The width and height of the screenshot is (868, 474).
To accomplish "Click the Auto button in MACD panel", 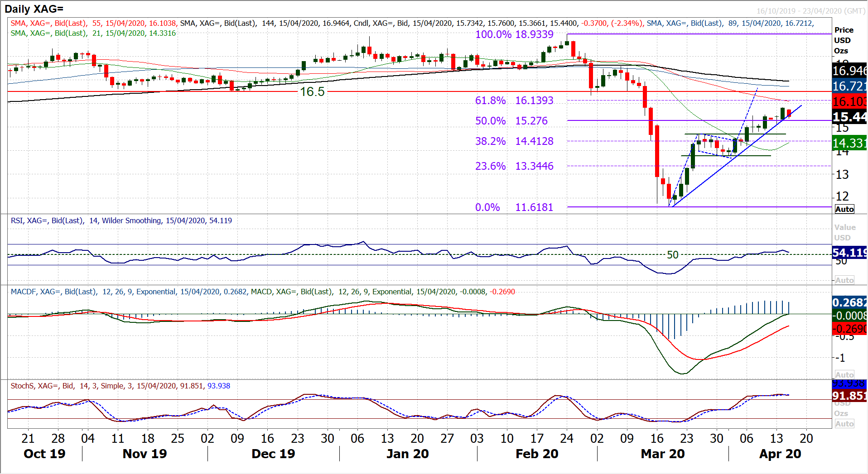I will [844, 375].
